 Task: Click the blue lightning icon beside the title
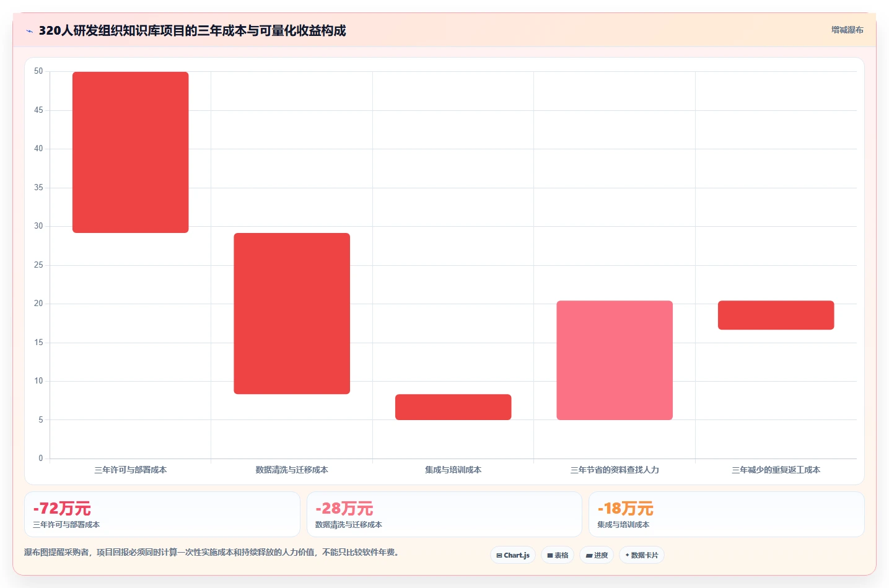click(x=29, y=31)
